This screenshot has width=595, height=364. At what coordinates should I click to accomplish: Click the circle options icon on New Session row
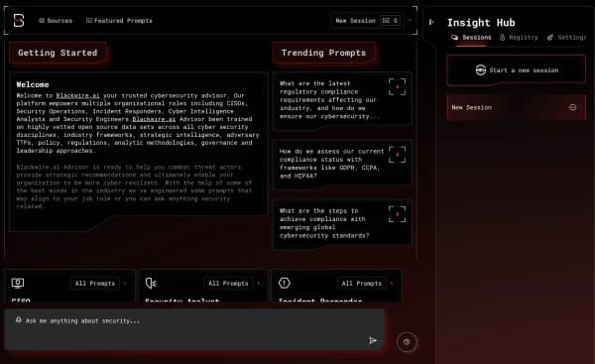572,107
